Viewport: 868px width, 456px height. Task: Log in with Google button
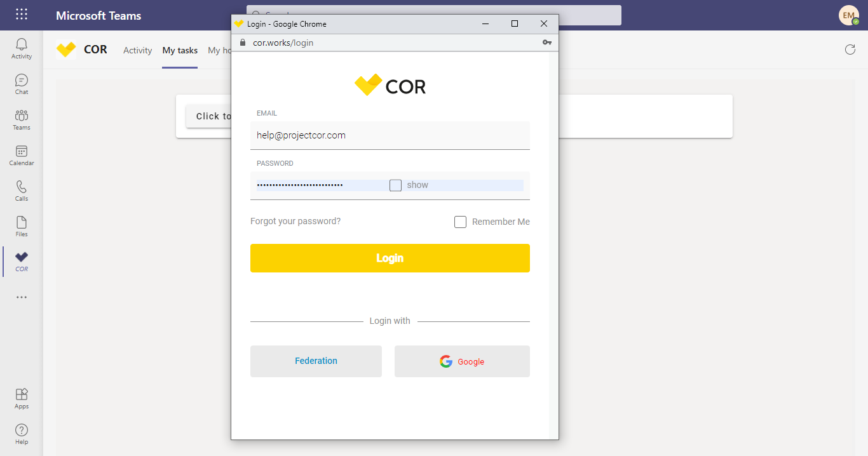[x=462, y=361]
